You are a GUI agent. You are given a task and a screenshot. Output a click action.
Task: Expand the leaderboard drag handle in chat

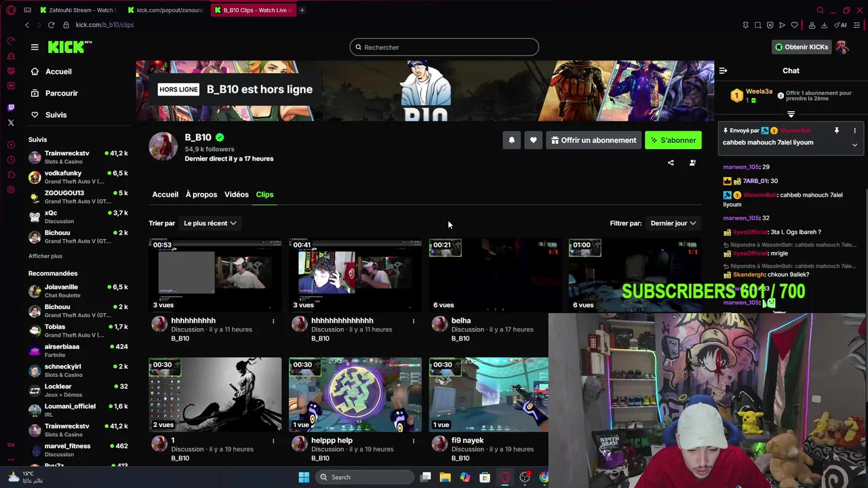[791, 114]
